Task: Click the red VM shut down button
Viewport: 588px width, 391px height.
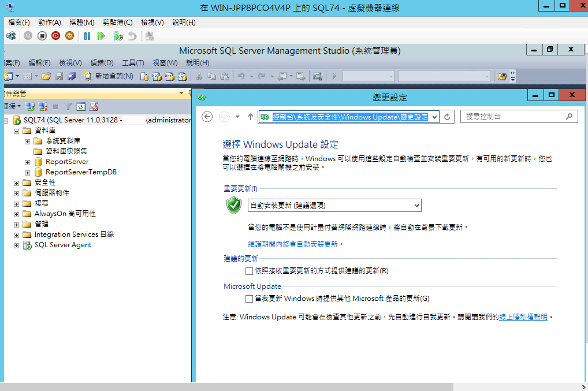Action: coord(55,36)
